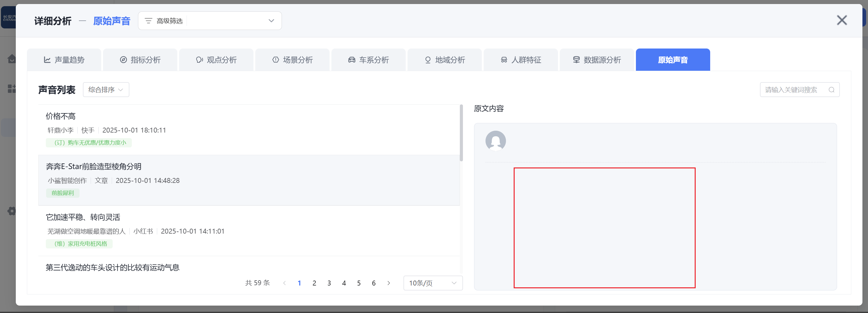Image resolution: width=868 pixels, height=313 pixels.
Task: Go to page 3 of the list
Action: pos(329,283)
